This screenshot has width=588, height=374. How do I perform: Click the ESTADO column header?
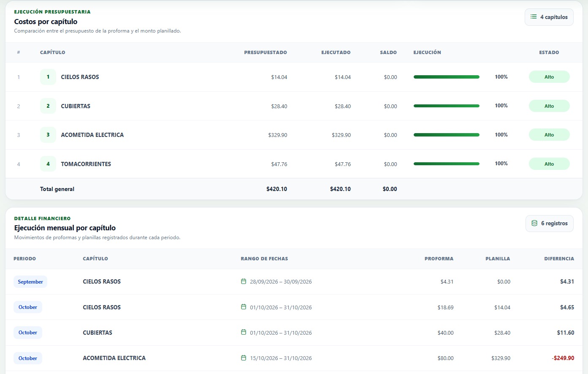549,52
